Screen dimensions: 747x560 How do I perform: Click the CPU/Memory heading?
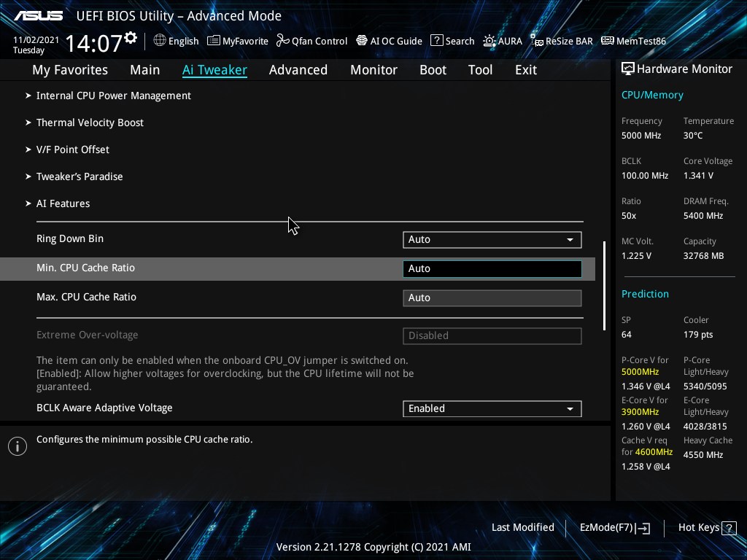652,96
